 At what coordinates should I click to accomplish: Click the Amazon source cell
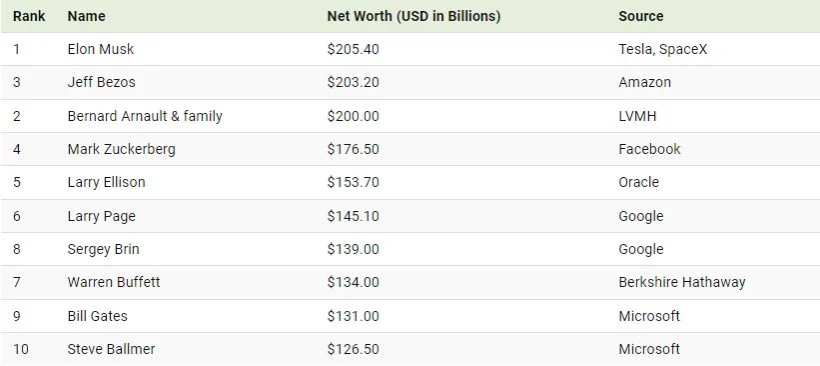[645, 82]
